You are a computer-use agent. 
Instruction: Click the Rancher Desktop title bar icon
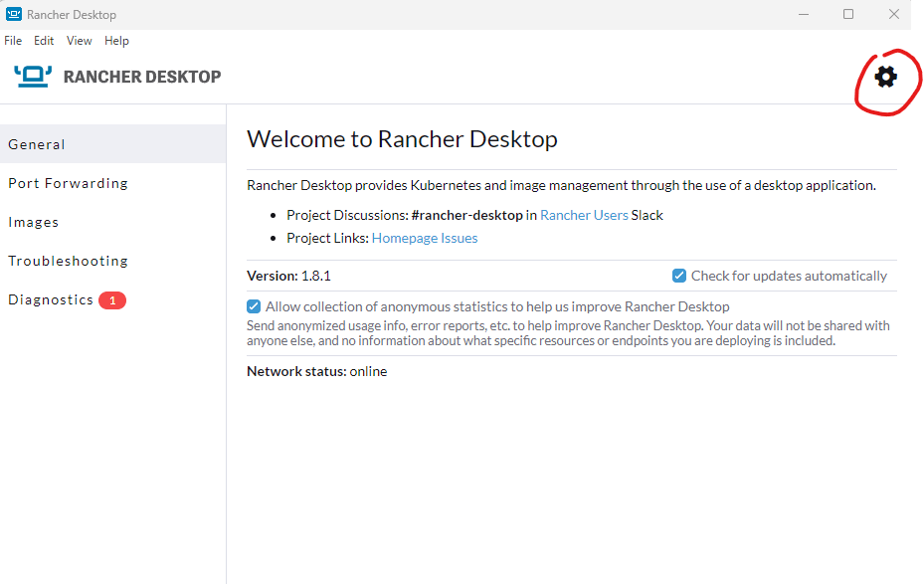click(14, 14)
